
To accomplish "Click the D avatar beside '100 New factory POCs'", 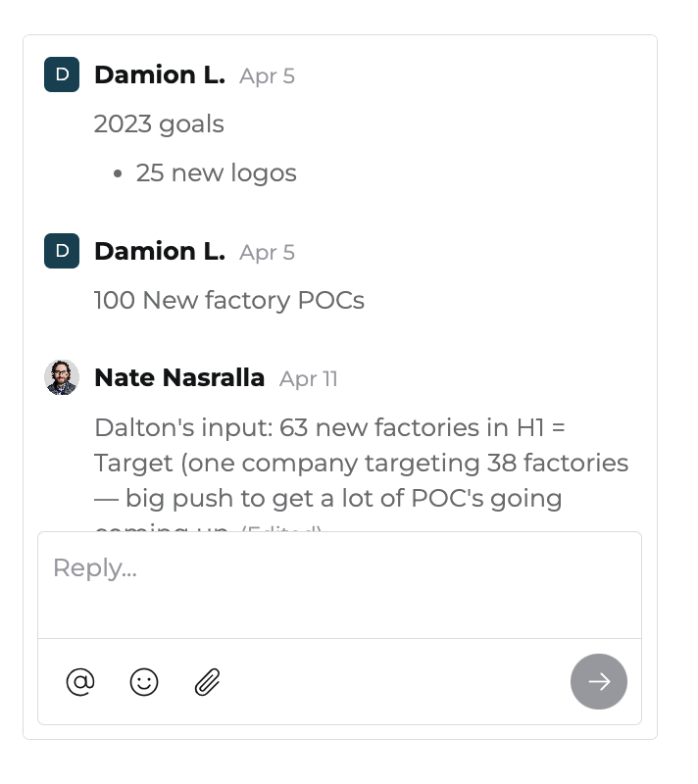I will pos(62,251).
